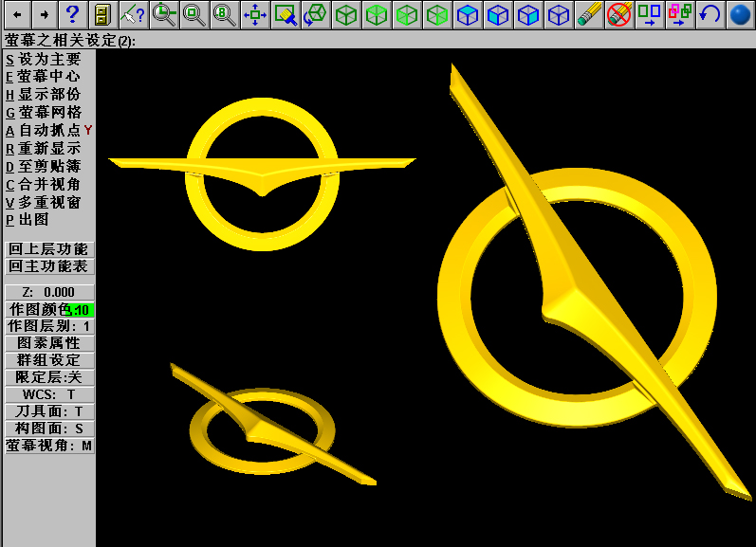Set graphics view to Front (green cube, front face lit)
The width and height of the screenshot is (756, 547).
click(x=407, y=14)
